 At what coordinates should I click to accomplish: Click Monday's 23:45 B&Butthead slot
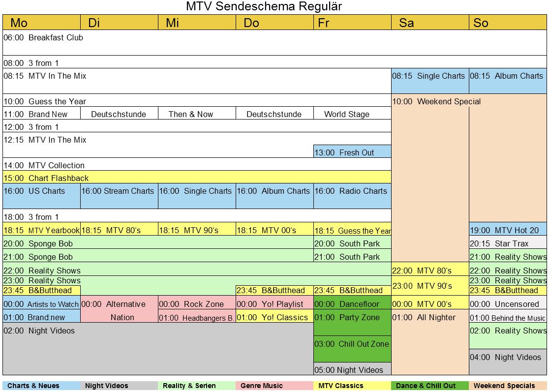pyautogui.click(x=42, y=290)
